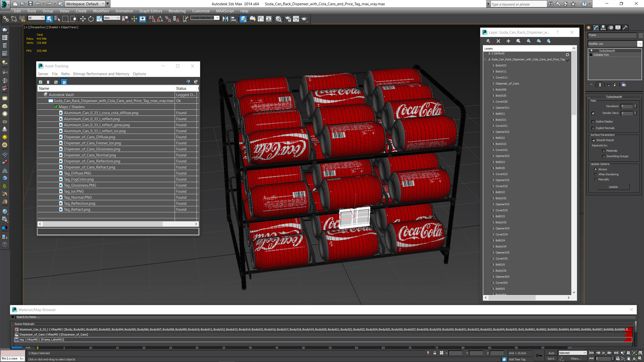Open Bitmap Performance and Memory menu
This screenshot has width=644, height=362.
[x=101, y=74]
